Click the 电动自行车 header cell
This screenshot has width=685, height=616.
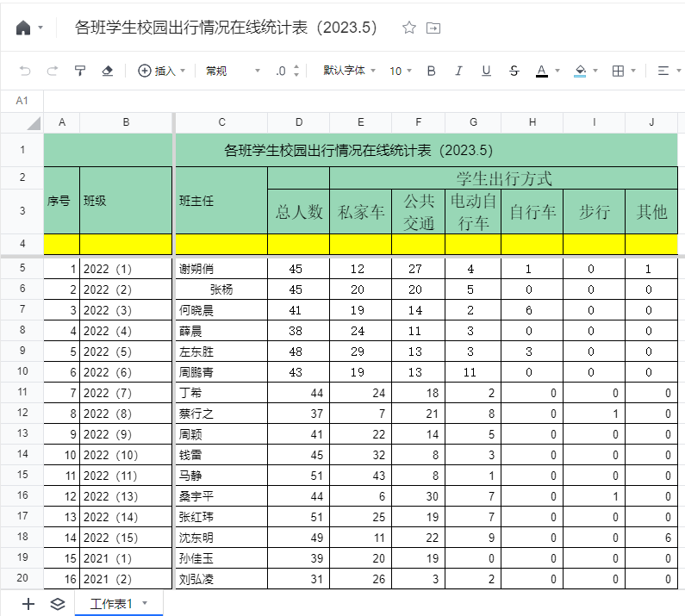473,212
